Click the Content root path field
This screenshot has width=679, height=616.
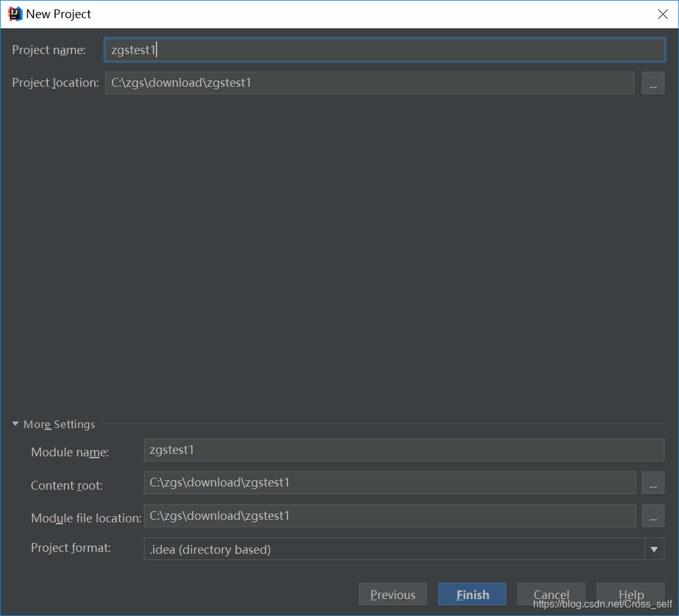click(390, 483)
